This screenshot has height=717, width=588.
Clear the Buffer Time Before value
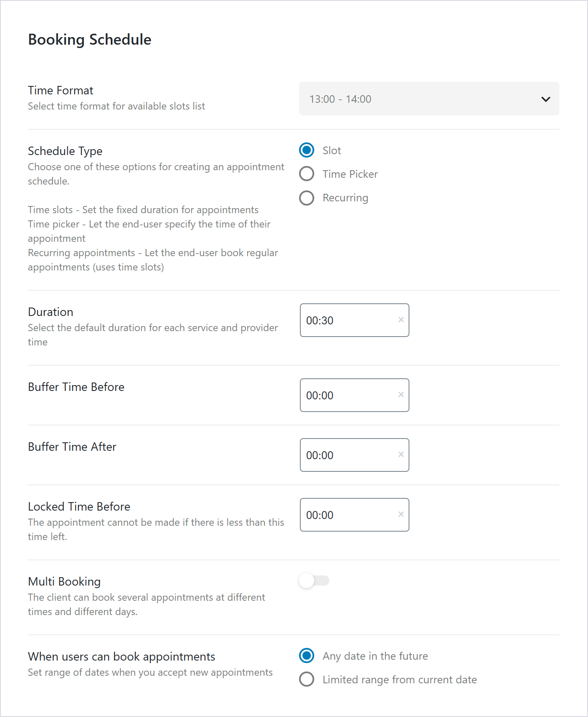coord(401,395)
